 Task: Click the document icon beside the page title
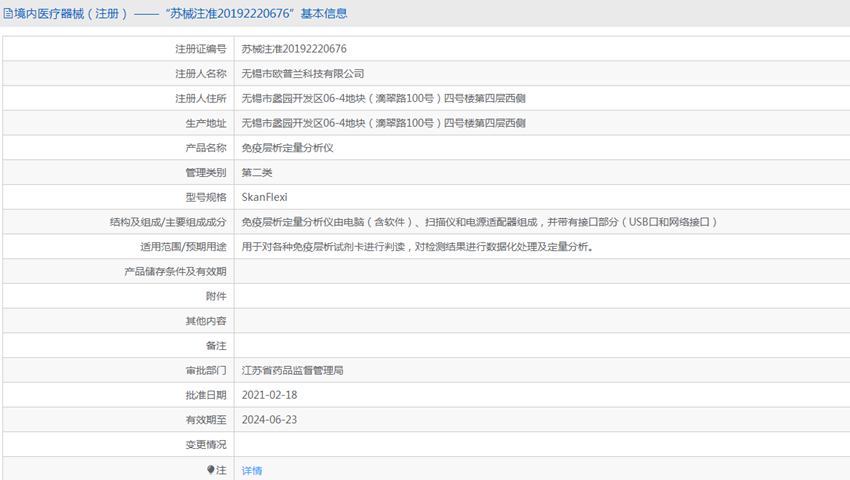pyautogui.click(x=8, y=14)
